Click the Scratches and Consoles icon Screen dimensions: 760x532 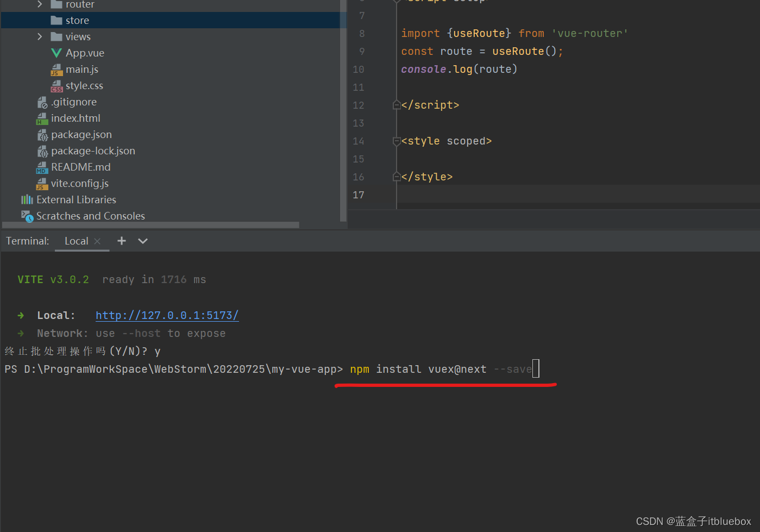click(x=27, y=216)
